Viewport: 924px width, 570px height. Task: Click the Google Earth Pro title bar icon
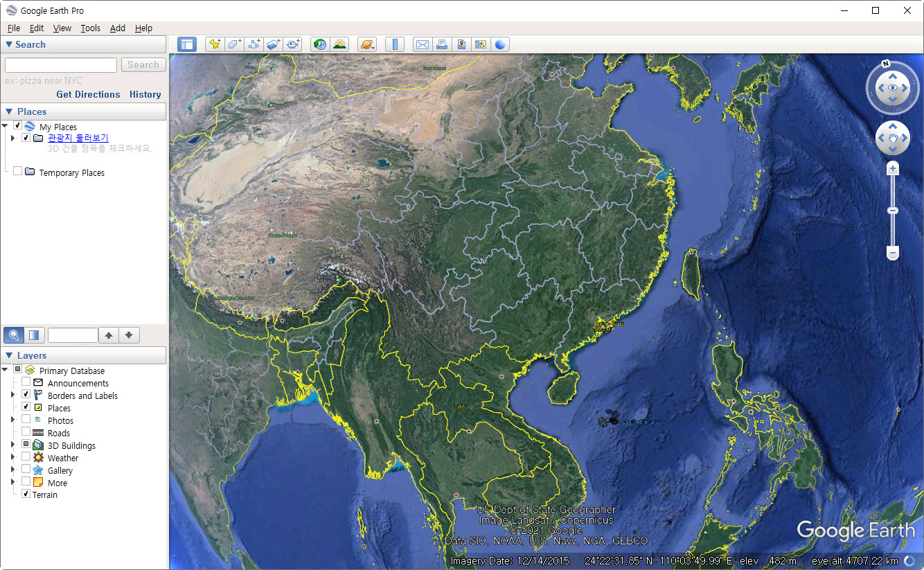[x=12, y=10]
